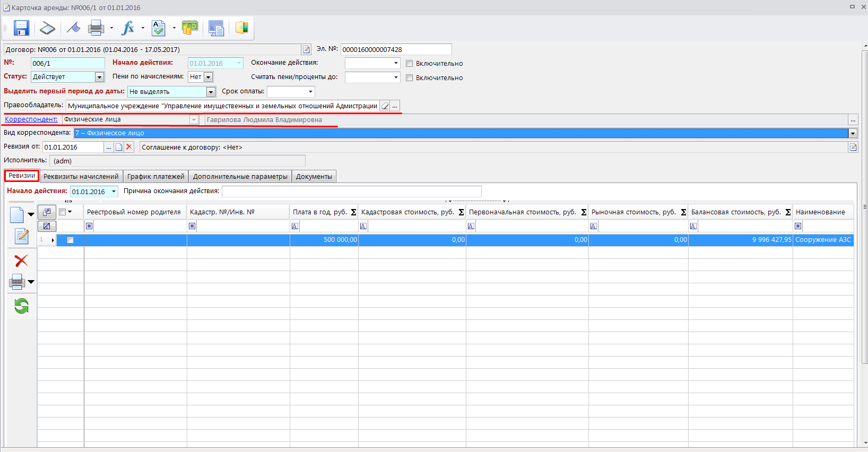Click ellipsis button at end of Корреспондент row
This screenshot has width=868, height=452.
(x=853, y=120)
